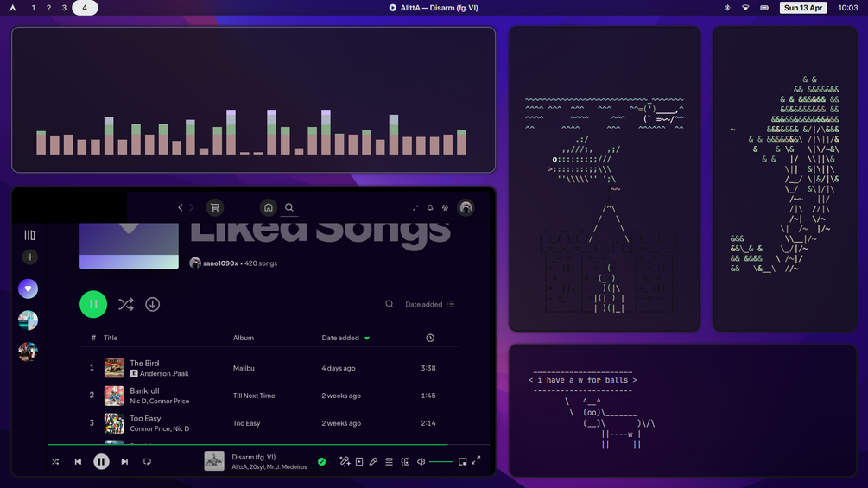Click The Bird album cover thumbnail

tap(114, 368)
